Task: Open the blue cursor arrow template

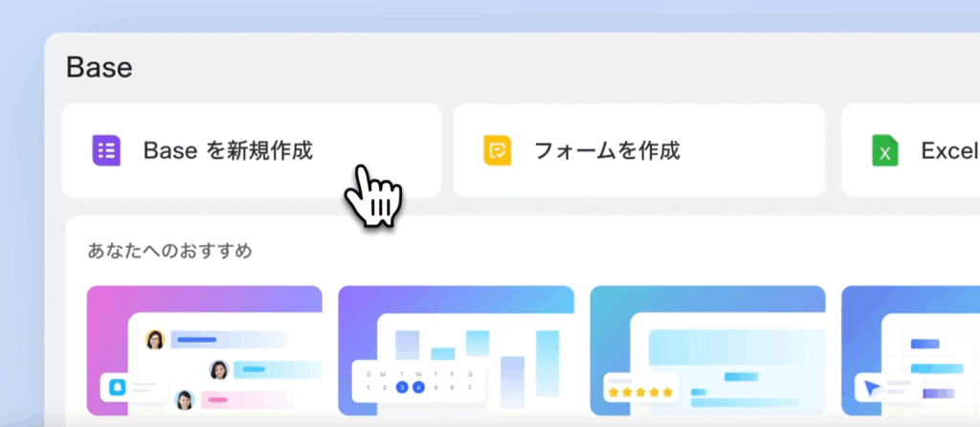Action: click(x=911, y=350)
